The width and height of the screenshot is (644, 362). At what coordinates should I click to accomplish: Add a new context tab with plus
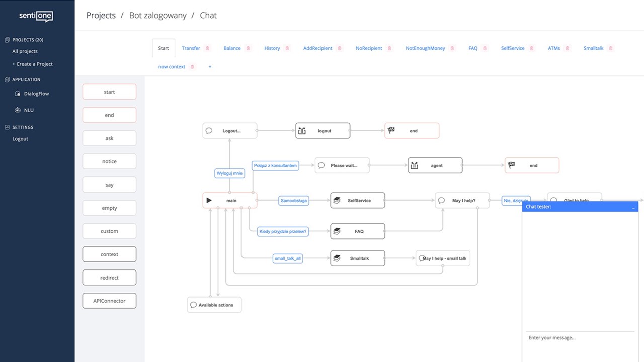[x=210, y=67]
